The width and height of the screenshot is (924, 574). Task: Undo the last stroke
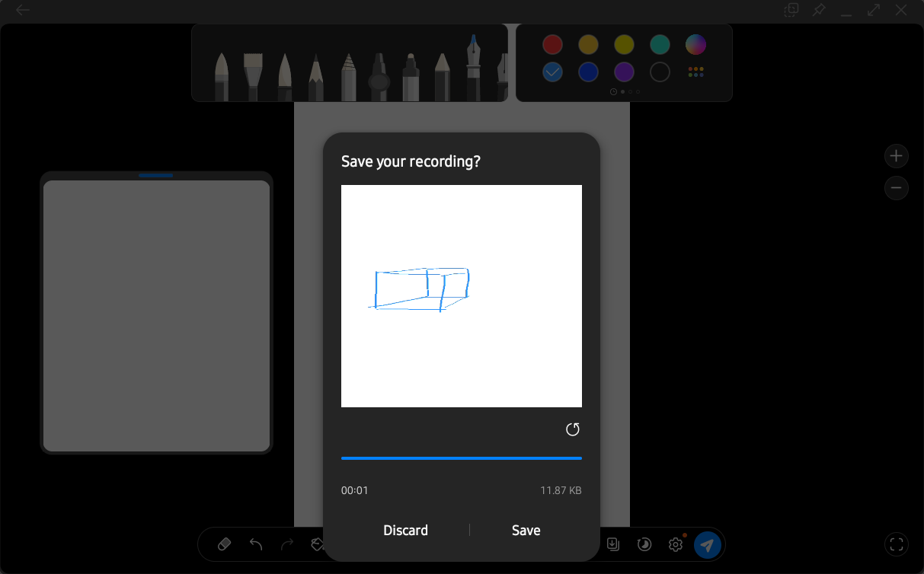click(x=256, y=544)
